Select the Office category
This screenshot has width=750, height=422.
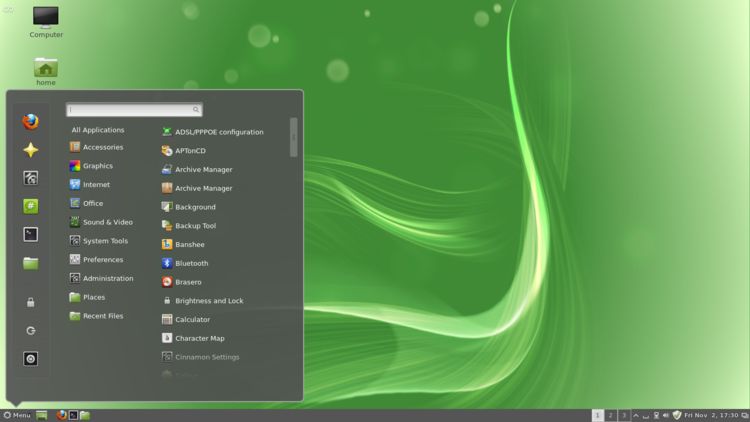point(87,203)
